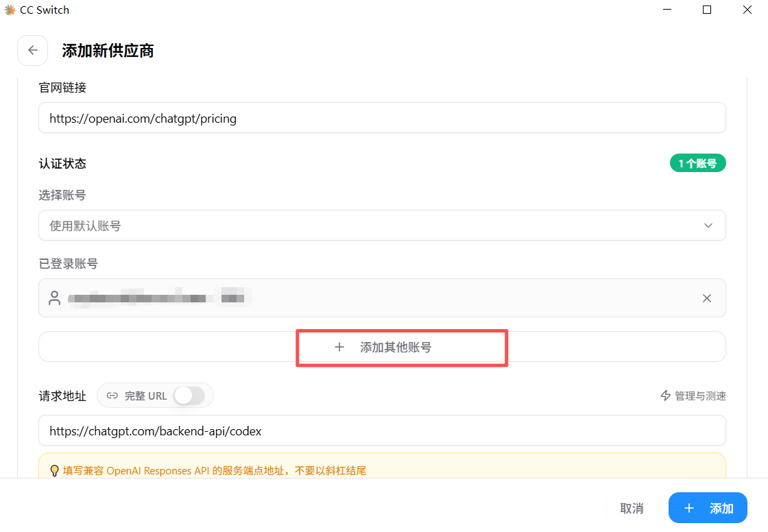
Task: Focus the 请求地址 codex URL field
Action: pos(382,430)
